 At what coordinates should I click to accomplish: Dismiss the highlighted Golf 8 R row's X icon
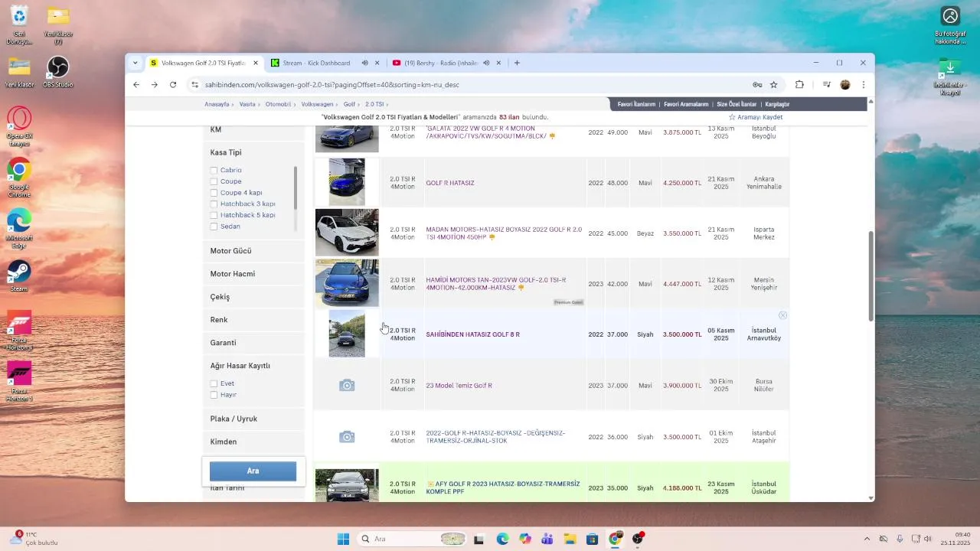[782, 315]
